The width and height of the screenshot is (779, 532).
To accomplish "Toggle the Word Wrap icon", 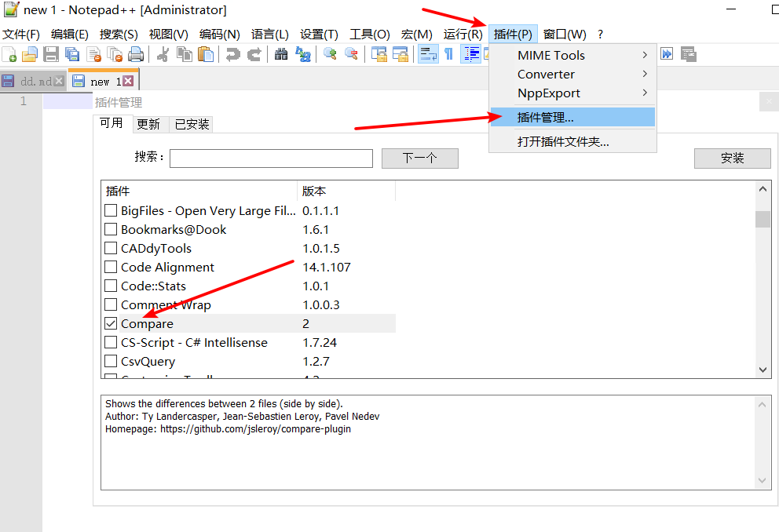I will click(x=428, y=54).
